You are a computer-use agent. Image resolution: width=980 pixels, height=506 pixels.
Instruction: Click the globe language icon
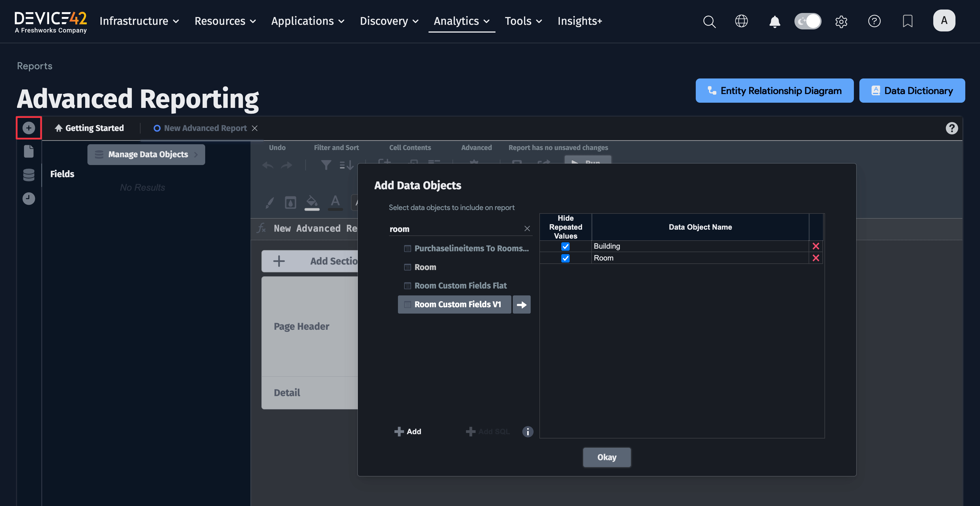(x=741, y=21)
